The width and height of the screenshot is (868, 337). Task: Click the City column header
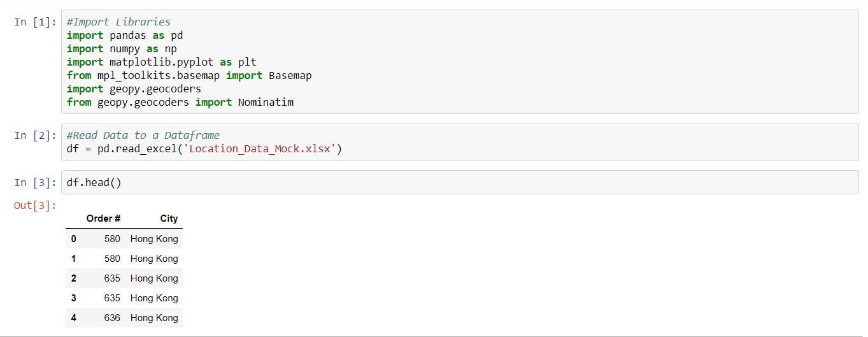pos(169,219)
